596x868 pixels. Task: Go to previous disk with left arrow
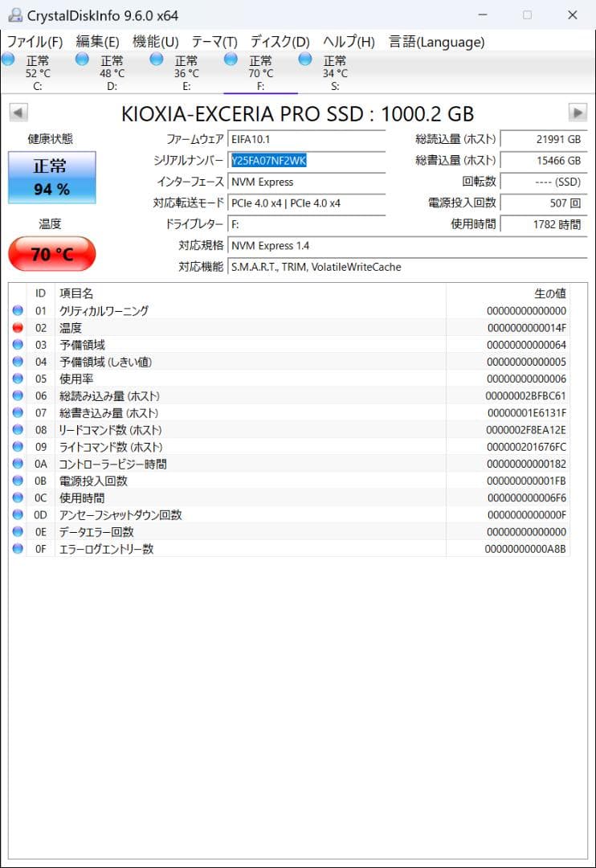(18, 113)
